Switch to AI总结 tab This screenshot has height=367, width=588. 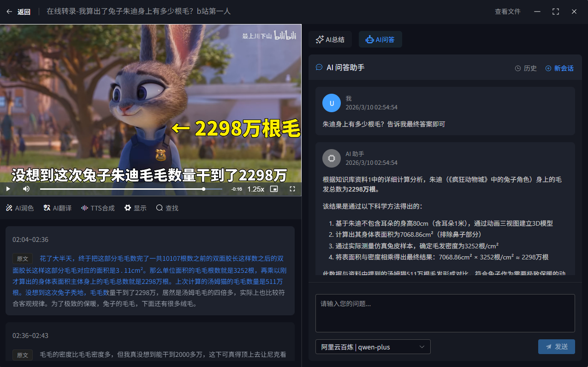point(330,40)
